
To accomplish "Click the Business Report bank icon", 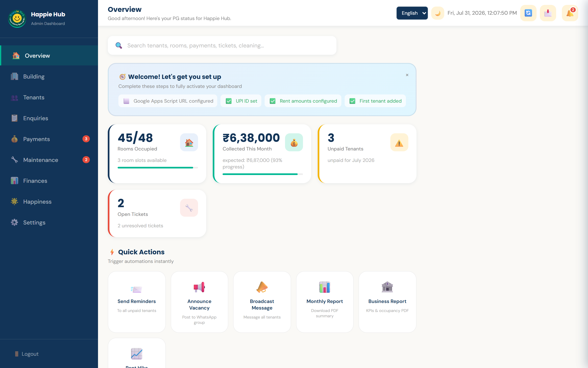I will coord(387,287).
